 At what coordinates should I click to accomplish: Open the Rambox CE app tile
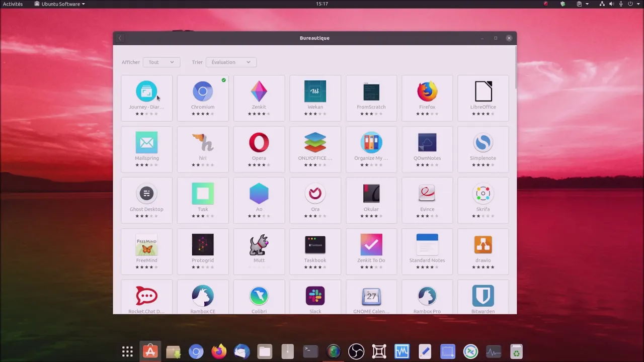click(203, 297)
